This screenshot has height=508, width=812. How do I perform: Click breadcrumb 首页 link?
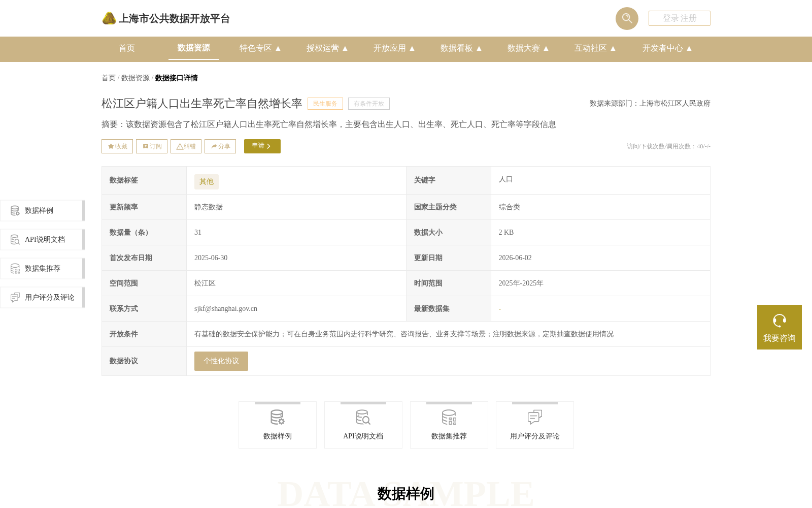[x=109, y=78]
